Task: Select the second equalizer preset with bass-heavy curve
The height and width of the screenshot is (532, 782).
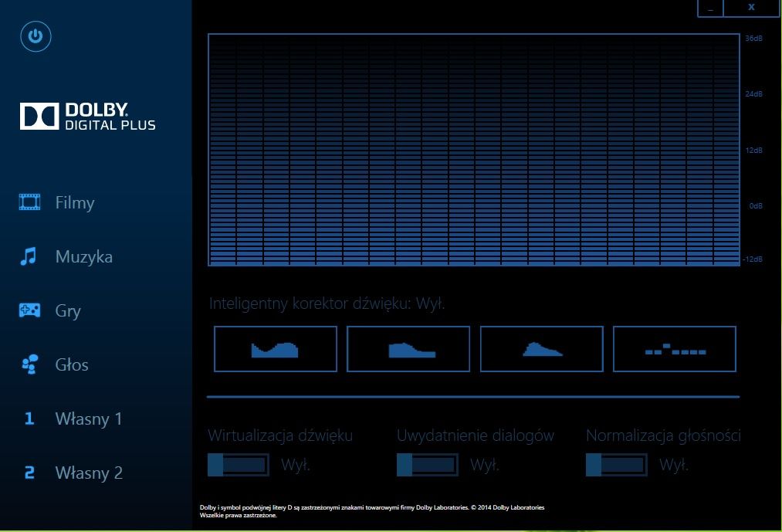Action: (408, 349)
